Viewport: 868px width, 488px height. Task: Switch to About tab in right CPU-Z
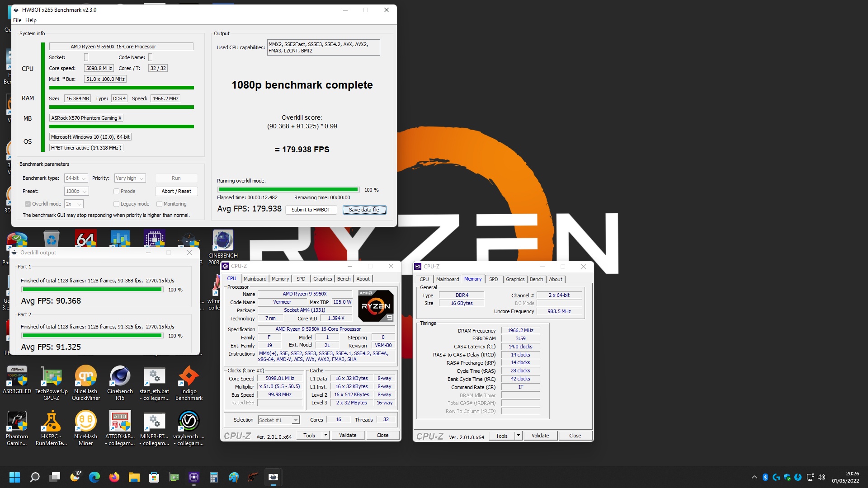[556, 279]
